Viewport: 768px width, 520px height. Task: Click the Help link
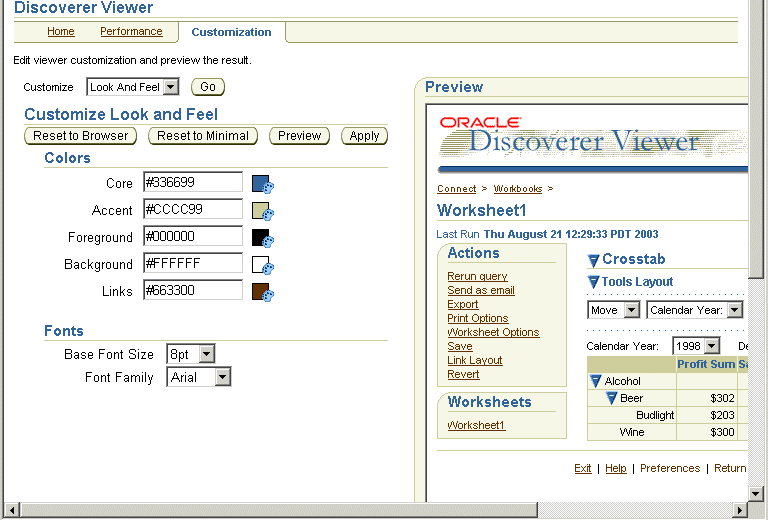[616, 468]
